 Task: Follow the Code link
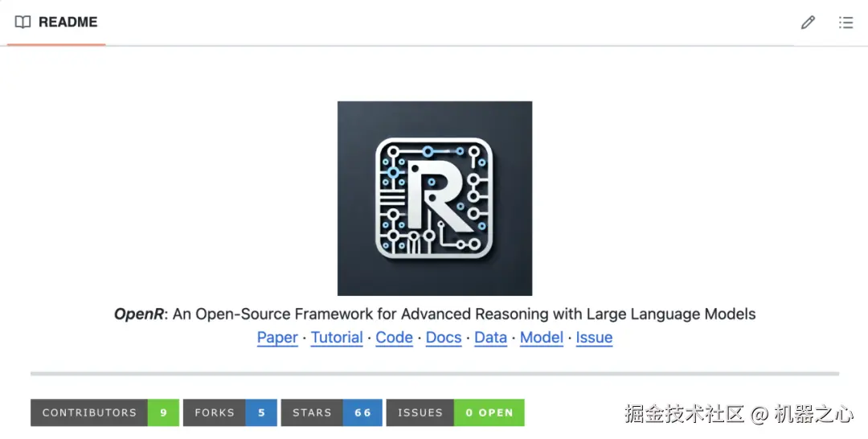(x=394, y=337)
